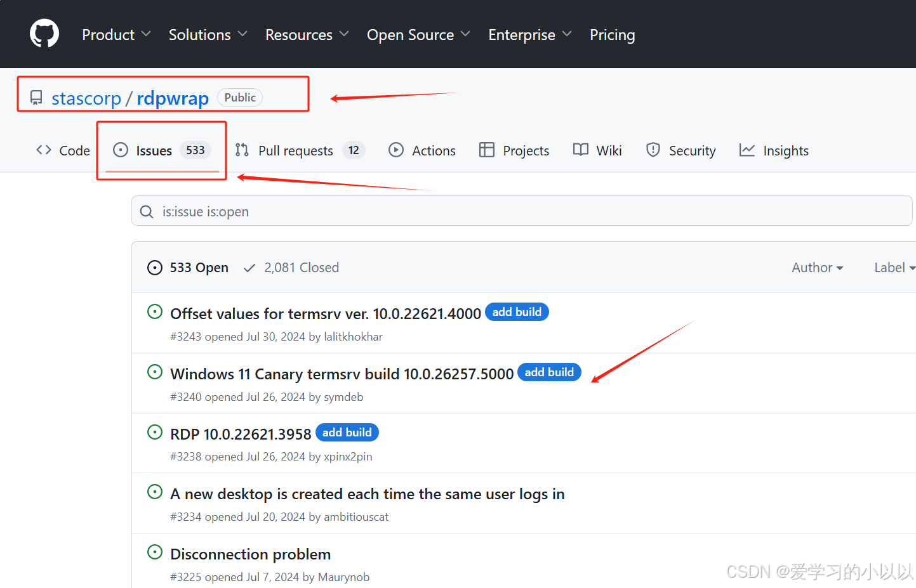The image size is (916, 588).
Task: Open the Projects tab
Action: pos(514,150)
